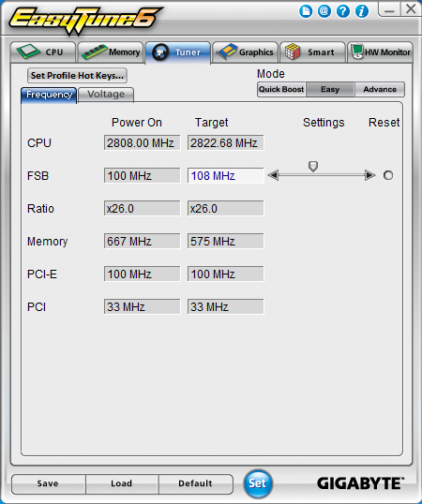Click the PCI-E Power On value 100 MHz
This screenshot has width=422, height=504.
click(142, 274)
